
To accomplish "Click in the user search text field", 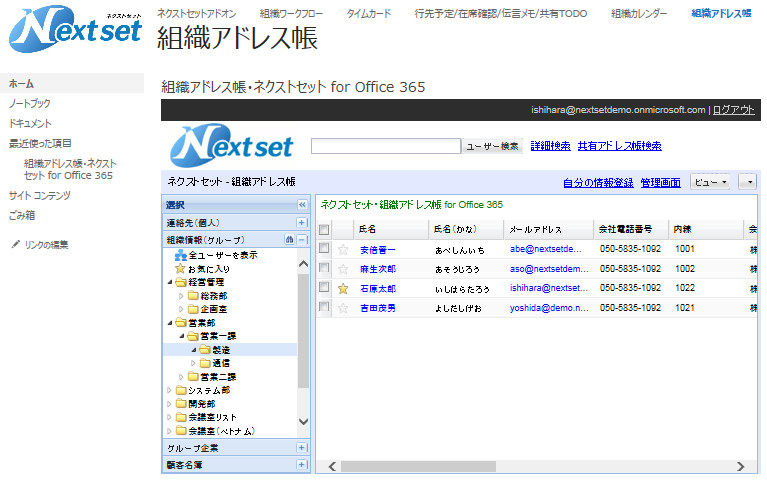I will click(x=386, y=146).
